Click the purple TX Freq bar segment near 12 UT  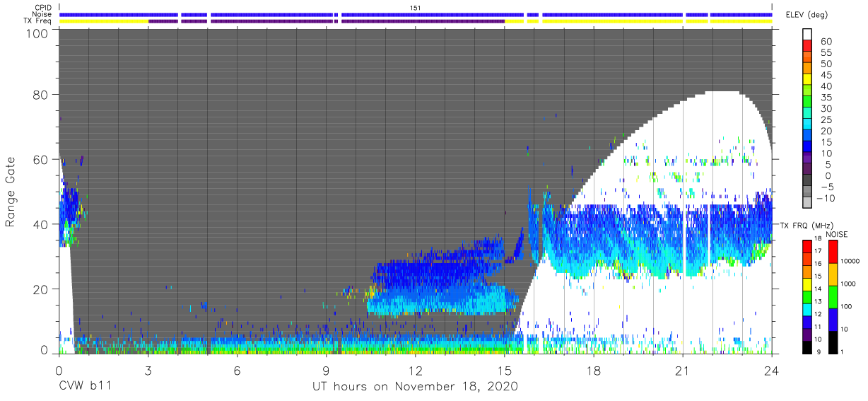[423, 21]
